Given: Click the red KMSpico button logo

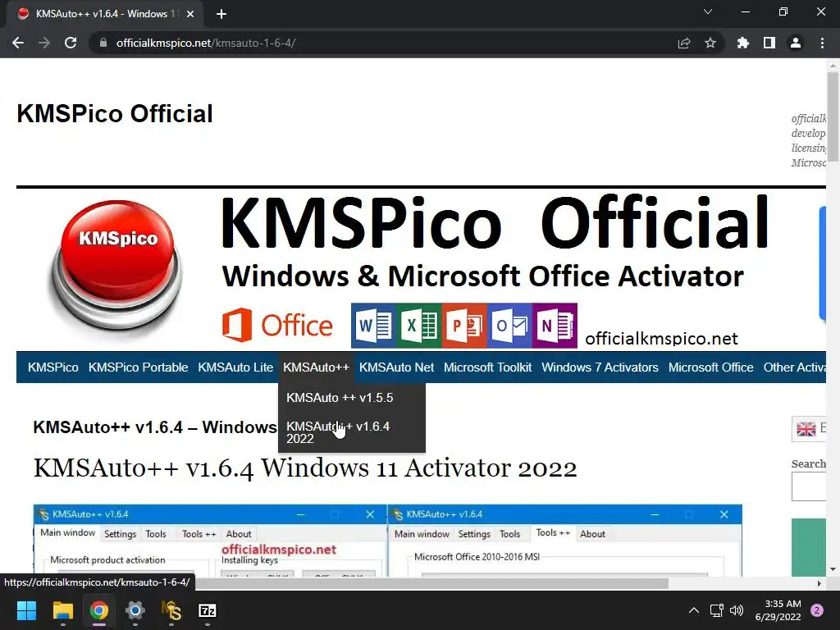Looking at the screenshot, I should (x=117, y=268).
